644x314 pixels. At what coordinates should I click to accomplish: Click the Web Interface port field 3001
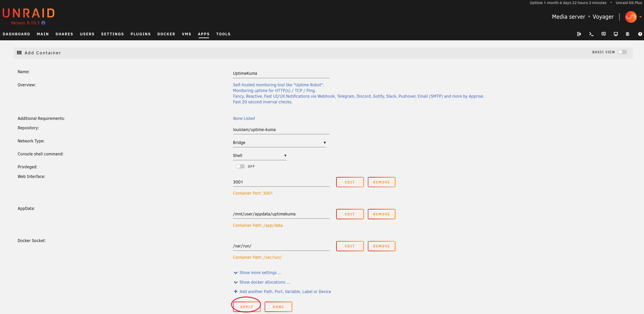point(281,182)
